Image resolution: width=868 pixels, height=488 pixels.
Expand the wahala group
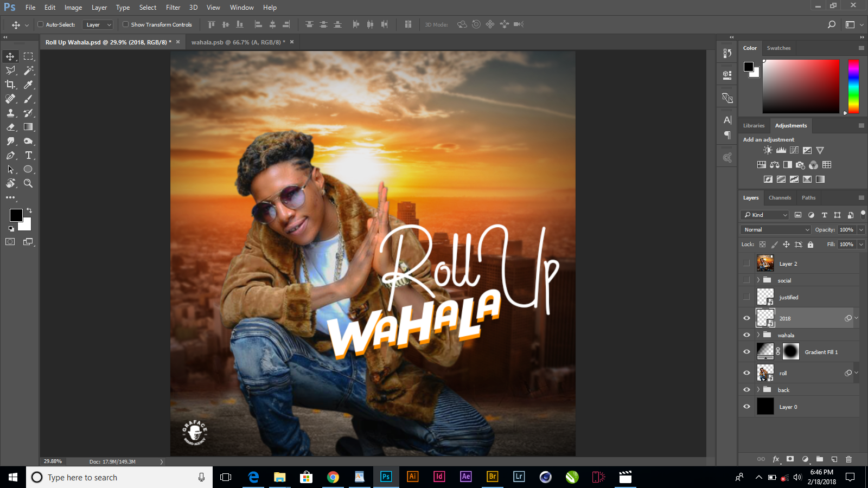click(758, 335)
